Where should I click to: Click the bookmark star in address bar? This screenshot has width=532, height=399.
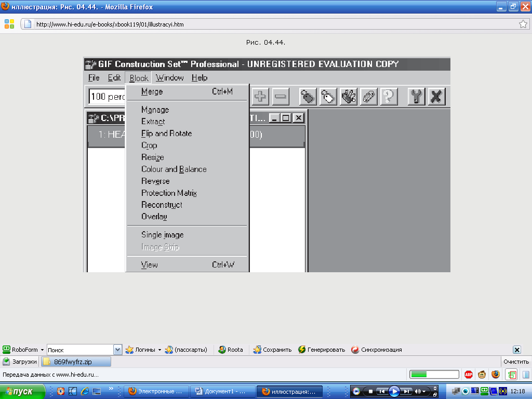523,24
